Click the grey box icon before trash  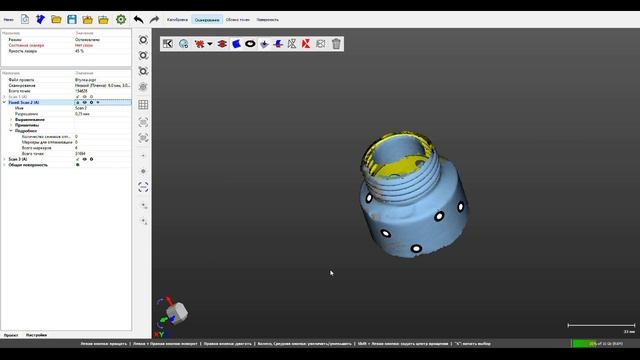320,44
